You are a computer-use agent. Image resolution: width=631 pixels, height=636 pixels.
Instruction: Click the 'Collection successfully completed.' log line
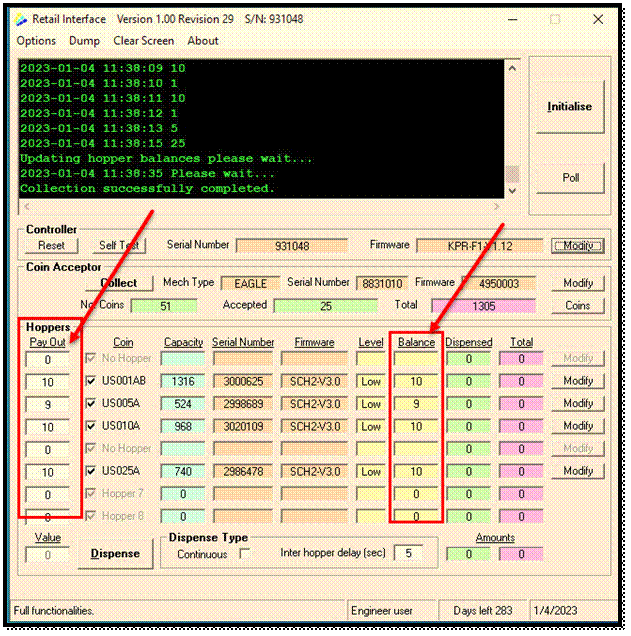[x=147, y=189]
